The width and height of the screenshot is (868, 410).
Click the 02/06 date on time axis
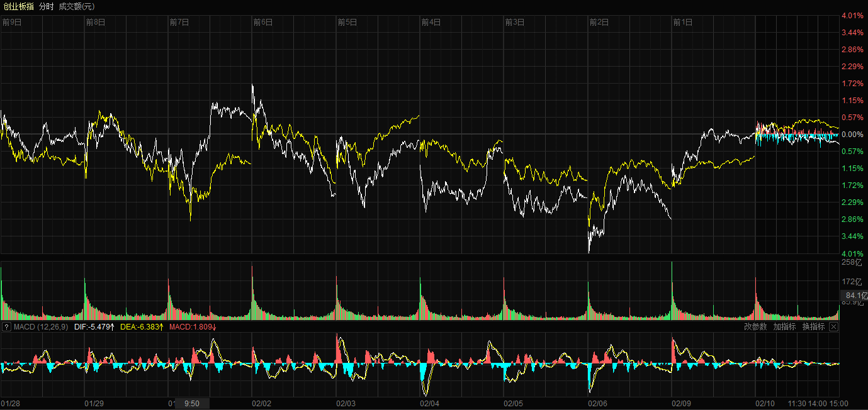[x=598, y=403]
